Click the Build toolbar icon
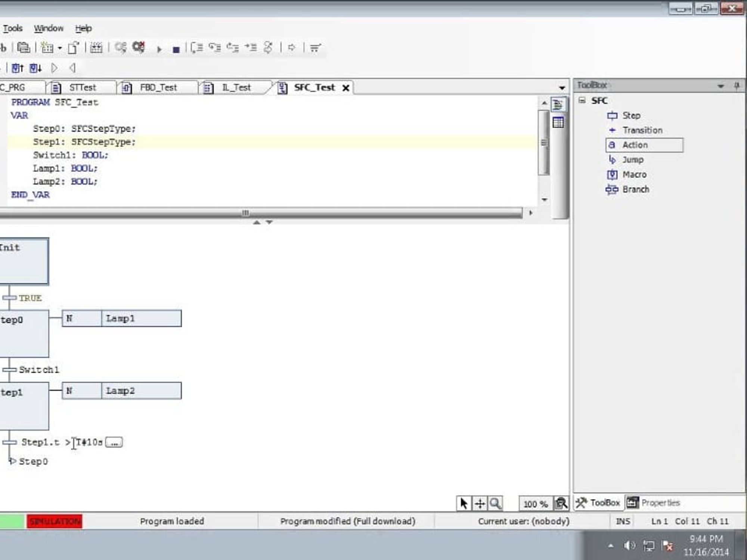The height and width of the screenshot is (560, 747). [x=96, y=47]
